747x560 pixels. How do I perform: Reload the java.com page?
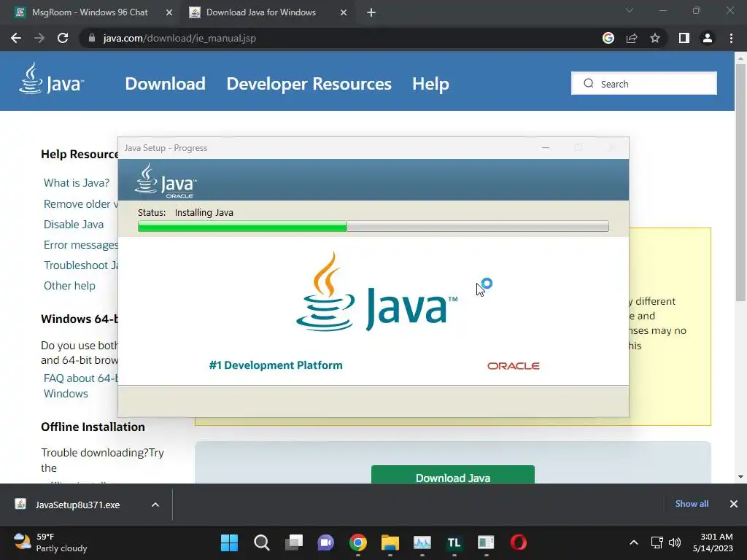coord(63,38)
